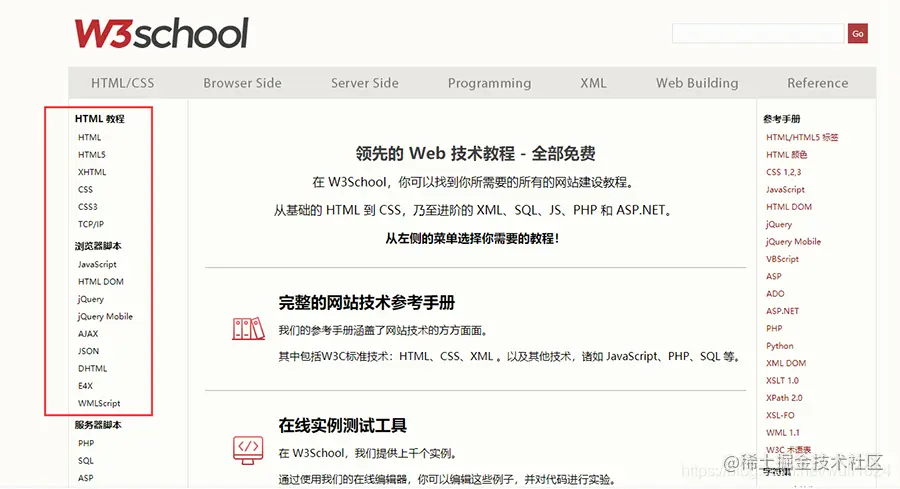Screen dimensions: 900x489
Task: Open Python reference link
Action: 779,346
